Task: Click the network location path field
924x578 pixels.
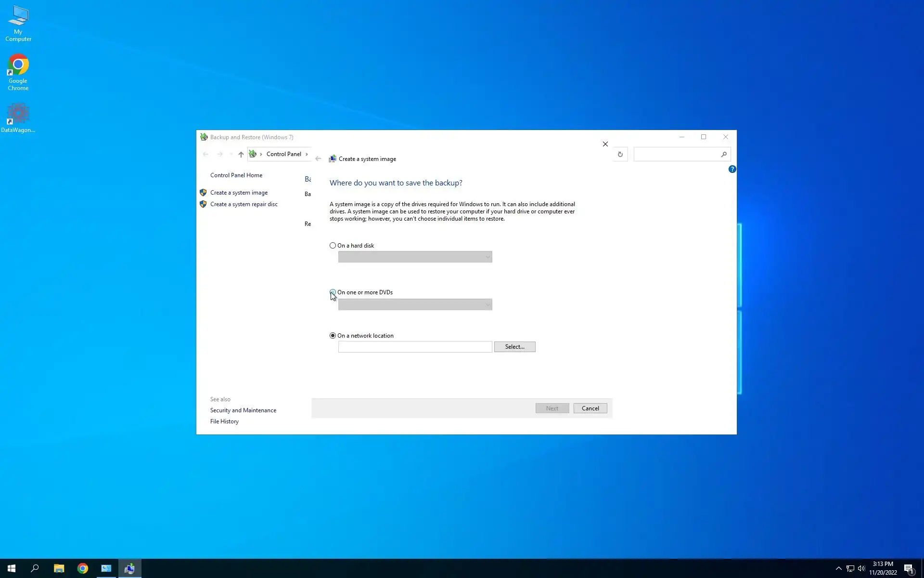Action: tap(415, 347)
